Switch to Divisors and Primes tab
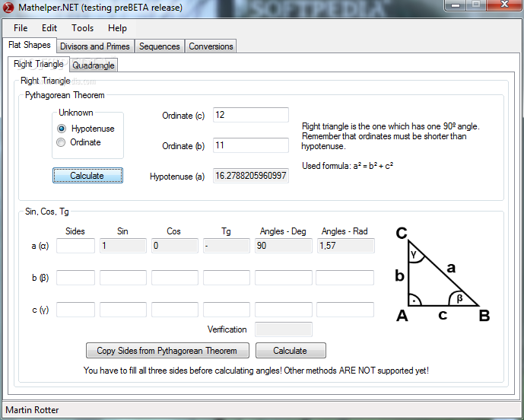Image resolution: width=524 pixels, height=420 pixels. pyautogui.click(x=95, y=46)
